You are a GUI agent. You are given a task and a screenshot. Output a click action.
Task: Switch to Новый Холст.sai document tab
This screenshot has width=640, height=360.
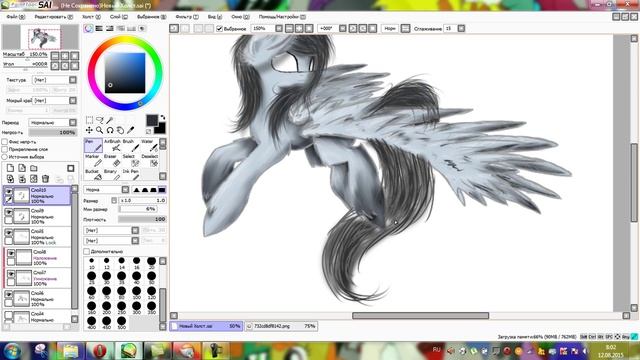pyautogui.click(x=206, y=326)
